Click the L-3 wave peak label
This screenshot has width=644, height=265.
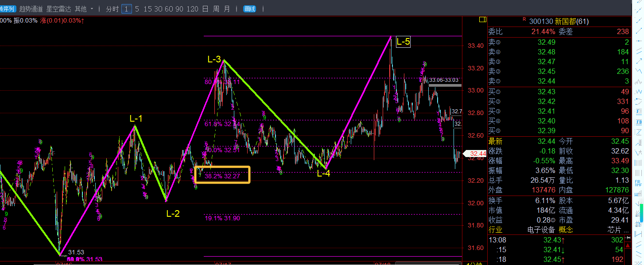tap(214, 59)
